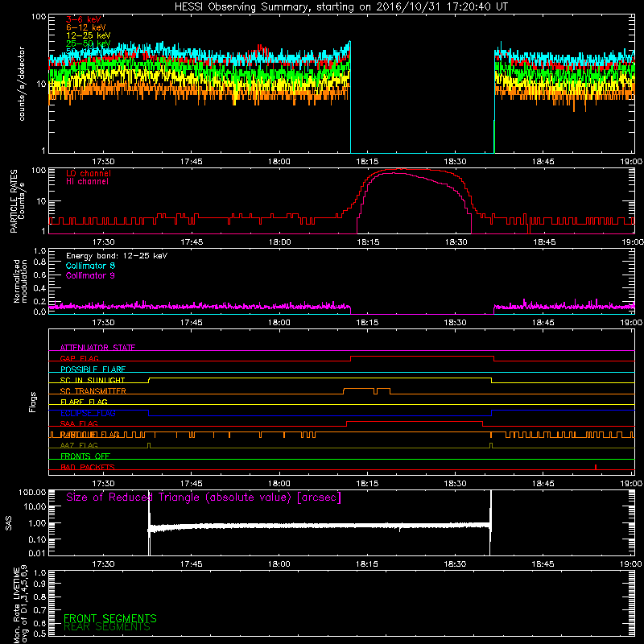Select the ECLIPSE FLAG label
644x644 pixels.
point(88,413)
